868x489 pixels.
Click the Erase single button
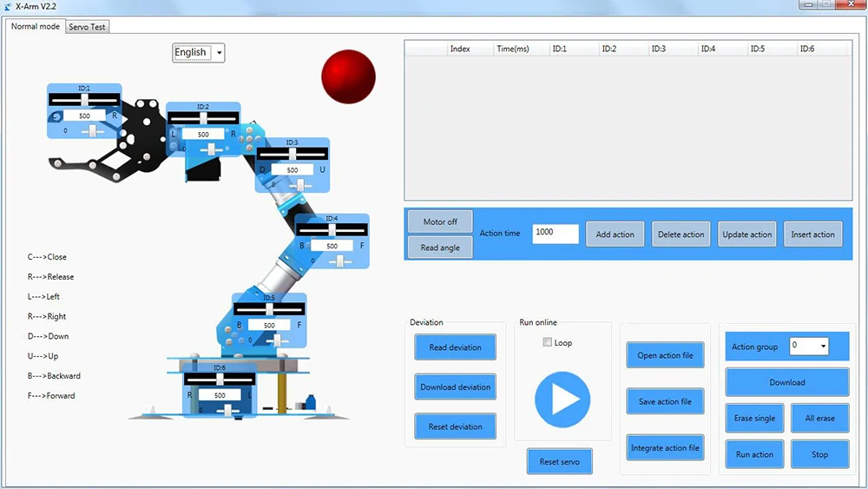[x=754, y=418]
